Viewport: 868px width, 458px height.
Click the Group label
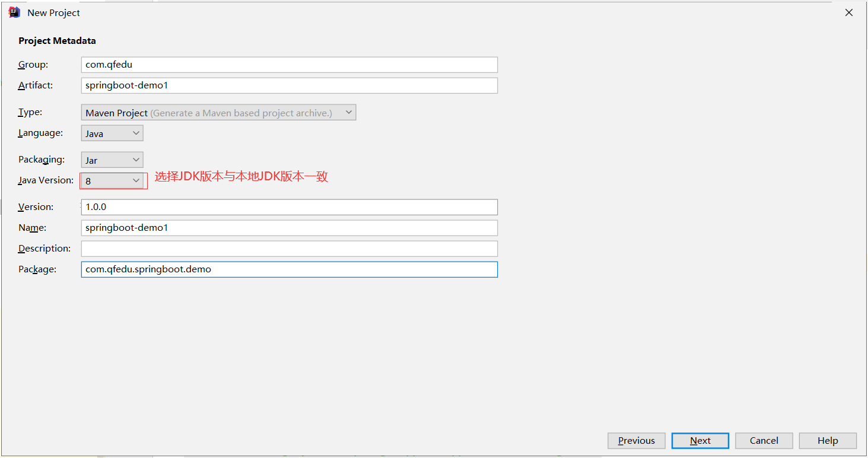pos(33,65)
